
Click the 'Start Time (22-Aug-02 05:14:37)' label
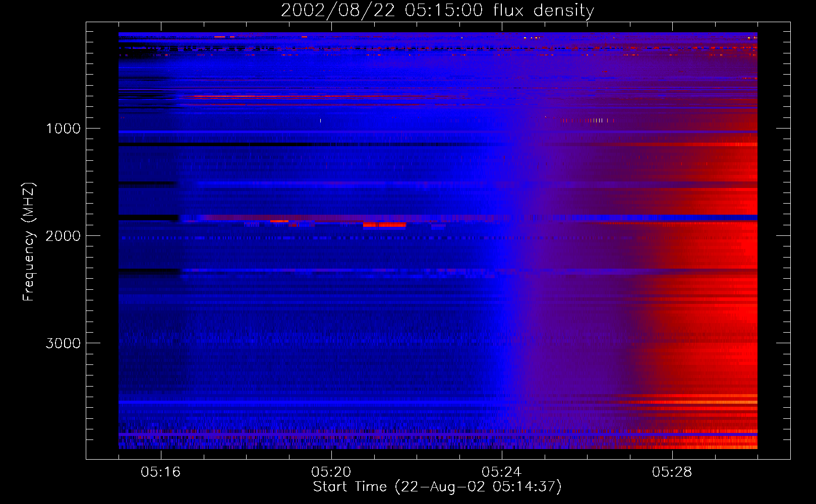coord(437,487)
